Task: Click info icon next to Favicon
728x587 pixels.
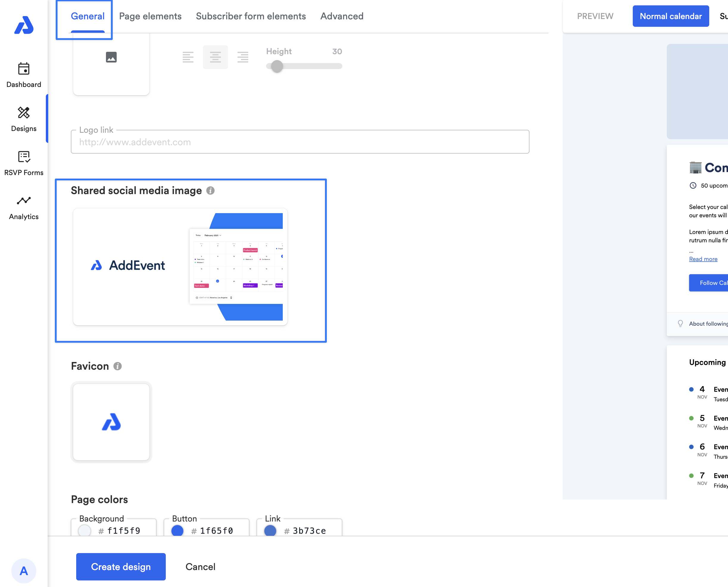Action: pyautogui.click(x=117, y=366)
